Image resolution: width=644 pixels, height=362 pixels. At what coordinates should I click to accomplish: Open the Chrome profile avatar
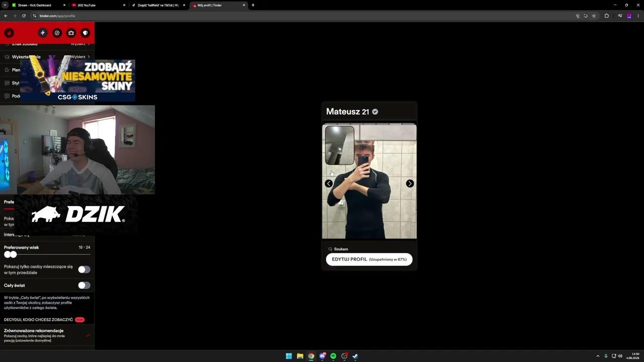pyautogui.click(x=629, y=16)
